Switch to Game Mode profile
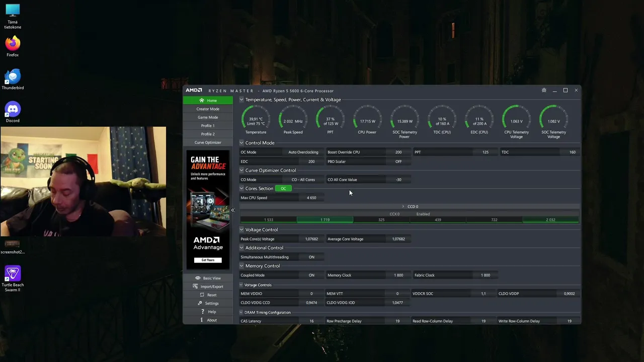644x362 pixels. pos(208,117)
